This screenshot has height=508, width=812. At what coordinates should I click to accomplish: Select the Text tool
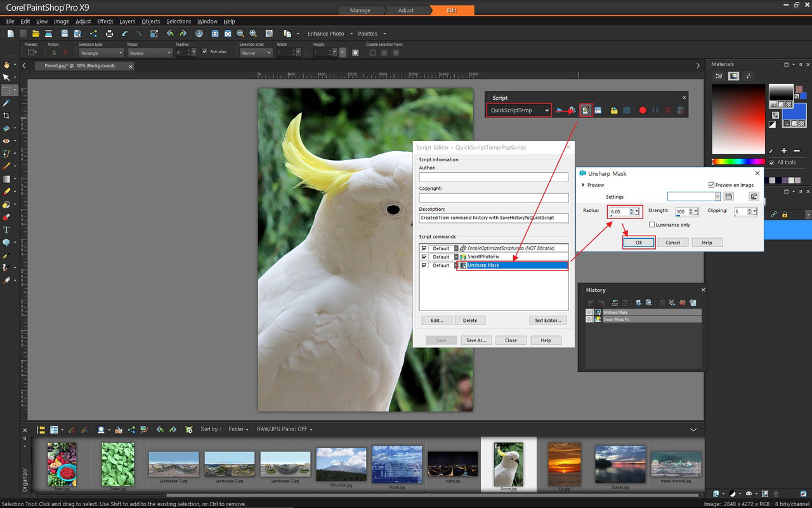6,230
